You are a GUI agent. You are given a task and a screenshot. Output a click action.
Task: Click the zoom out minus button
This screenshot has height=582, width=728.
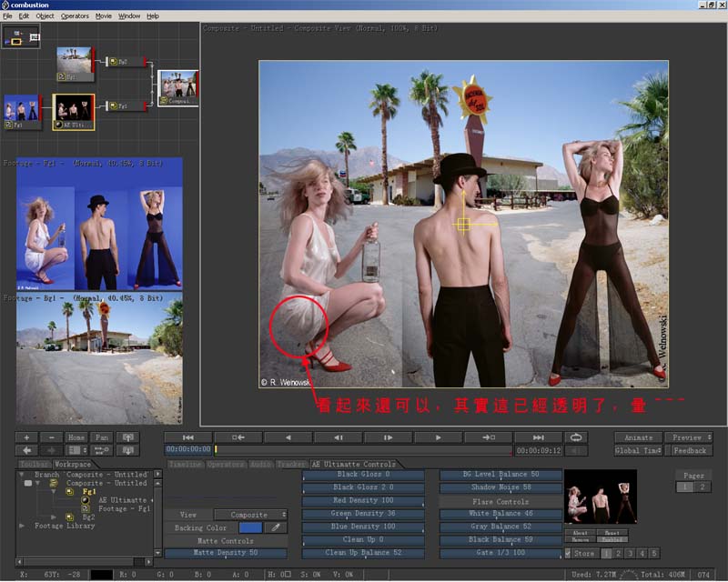[x=52, y=437]
